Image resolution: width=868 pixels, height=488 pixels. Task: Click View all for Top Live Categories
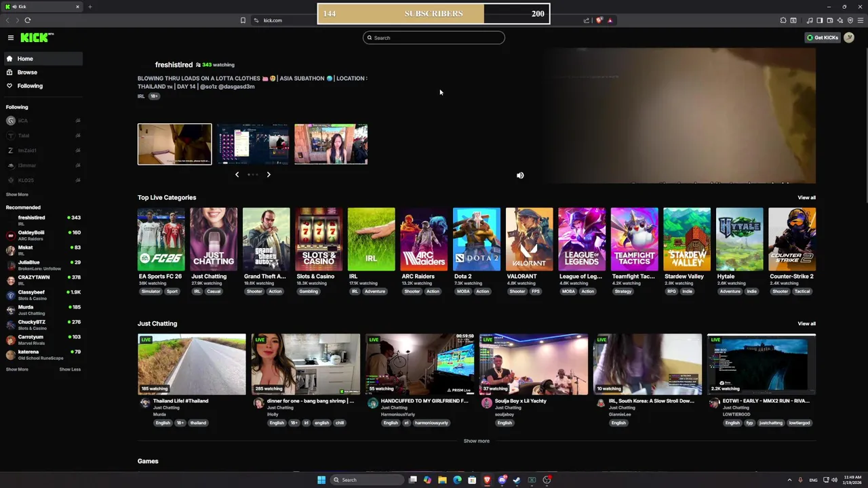click(x=806, y=197)
